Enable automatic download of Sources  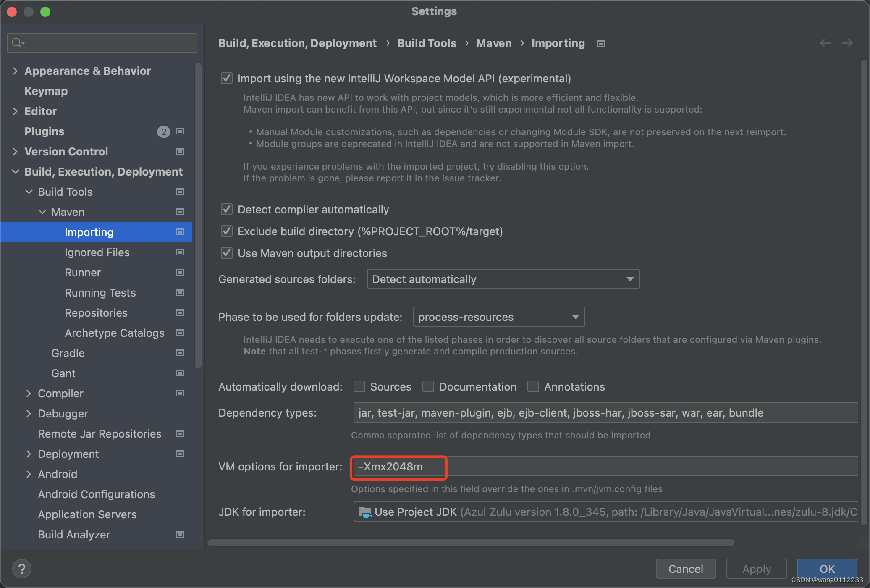tap(359, 386)
